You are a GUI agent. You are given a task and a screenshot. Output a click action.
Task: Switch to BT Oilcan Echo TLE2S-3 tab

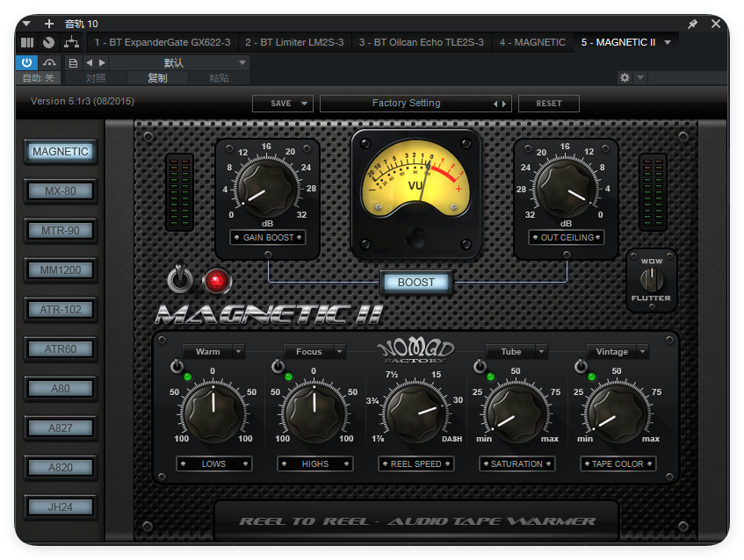coord(422,43)
